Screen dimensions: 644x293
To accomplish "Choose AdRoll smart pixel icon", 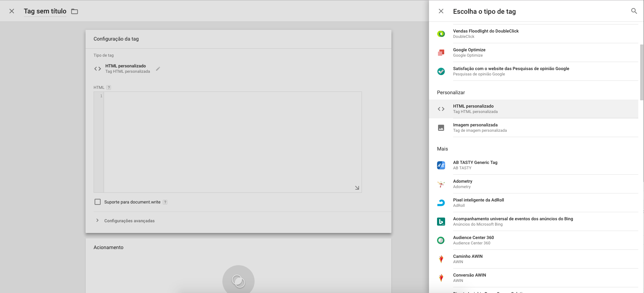I will (441, 203).
